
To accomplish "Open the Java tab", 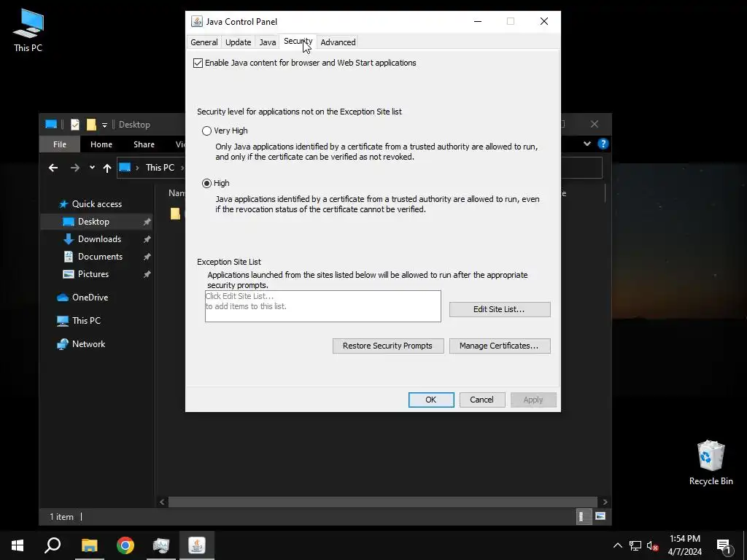I will tap(267, 42).
